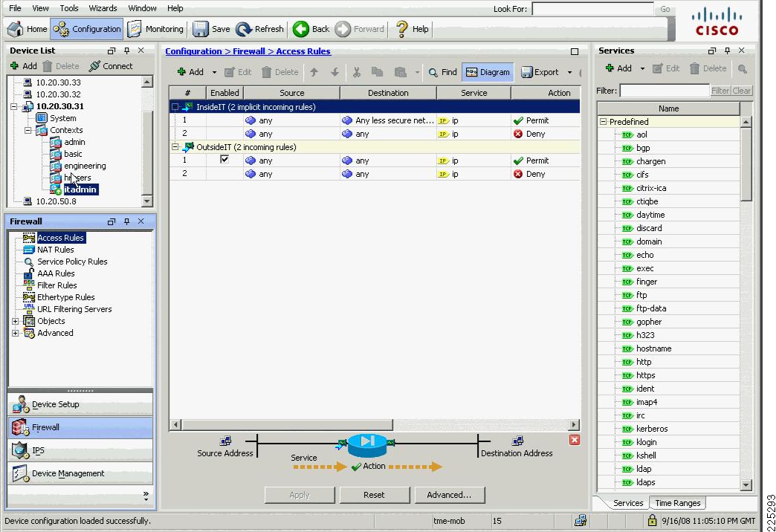776x532 pixels.
Task: Open the Find rules dialog
Action: [442, 72]
